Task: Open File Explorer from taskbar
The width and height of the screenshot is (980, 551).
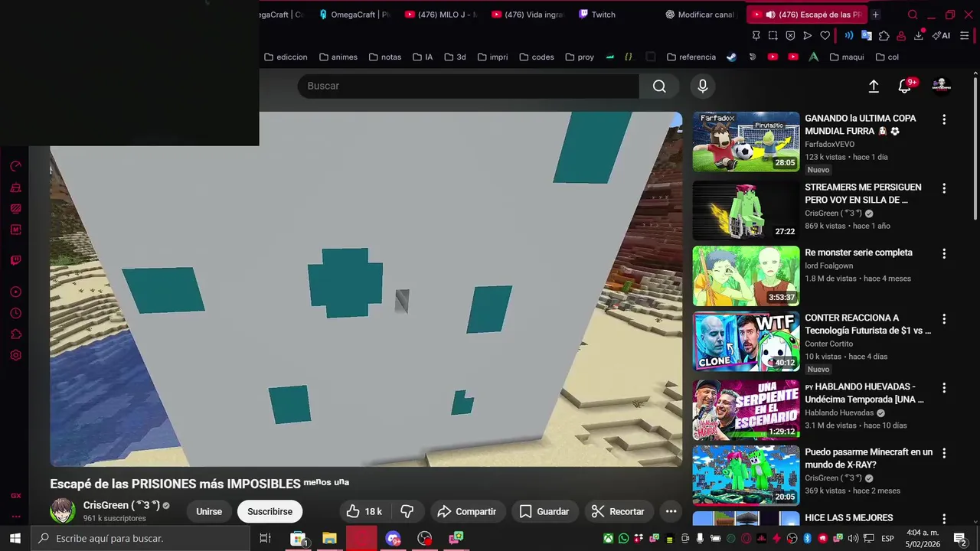Action: pos(329,538)
